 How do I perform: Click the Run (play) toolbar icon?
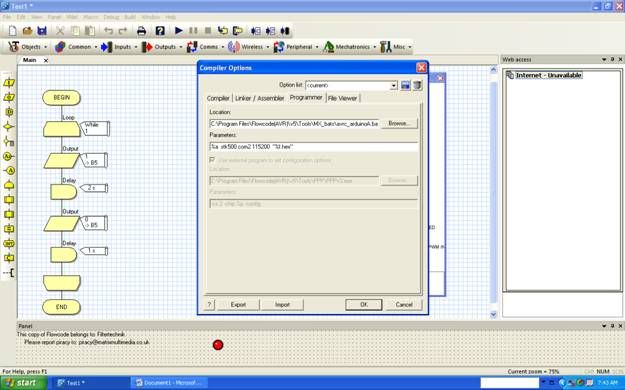179,31
